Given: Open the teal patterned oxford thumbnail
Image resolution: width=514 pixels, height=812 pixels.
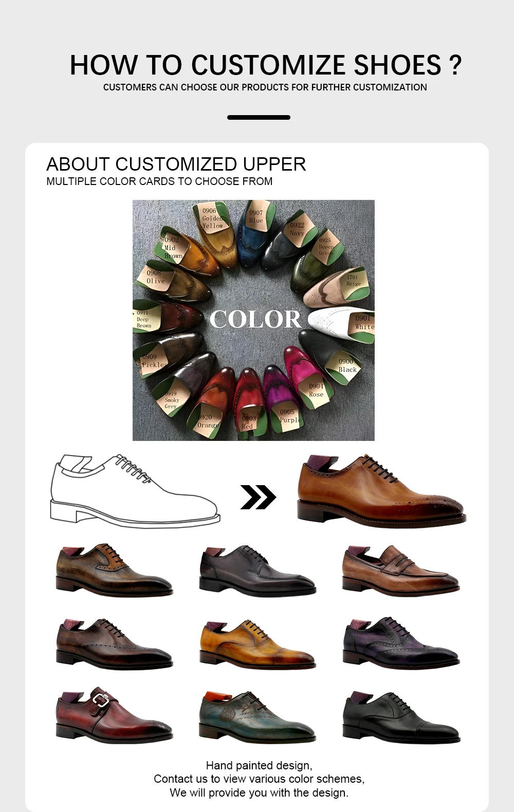Looking at the screenshot, I should click(x=258, y=716).
